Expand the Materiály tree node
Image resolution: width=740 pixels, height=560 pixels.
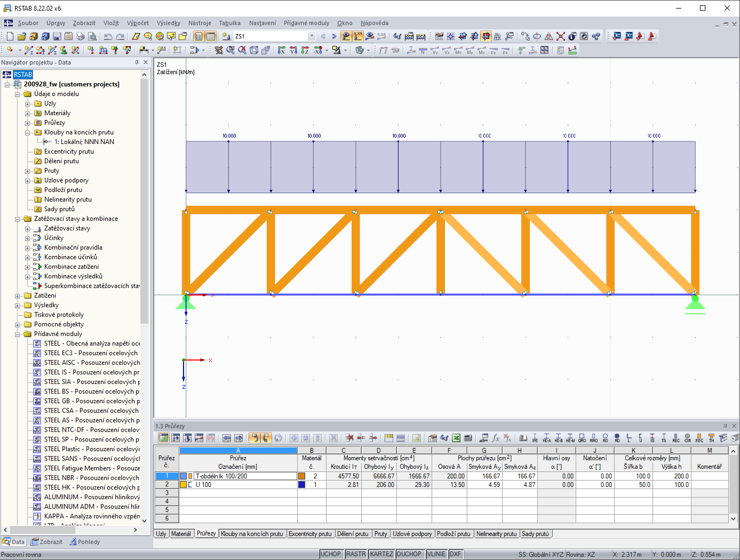click(x=27, y=113)
